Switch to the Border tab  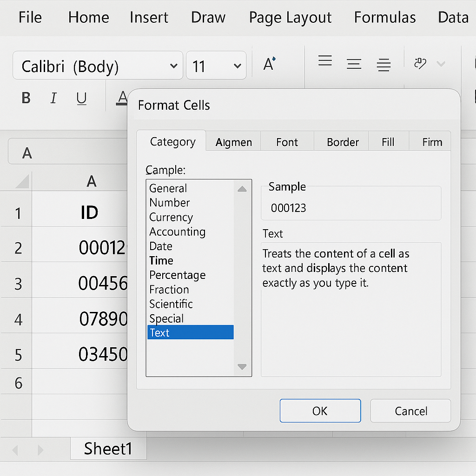343,142
